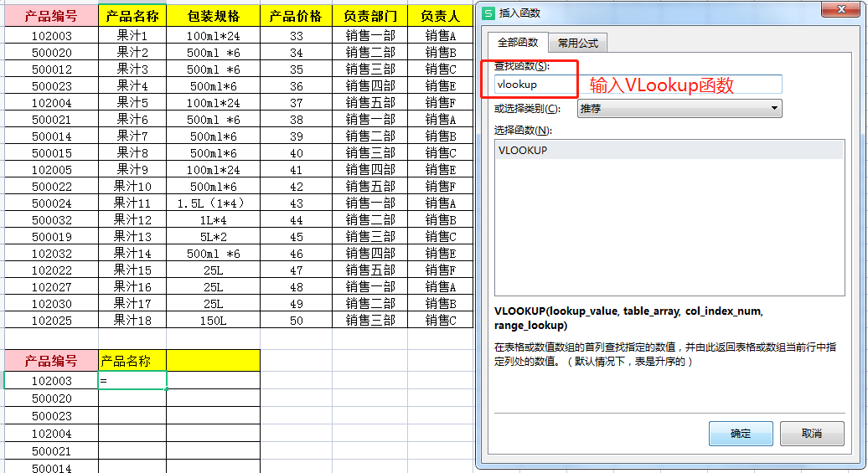Image resolution: width=868 pixels, height=473 pixels.
Task: Select the lower table 产品编号 header
Action: [51, 361]
